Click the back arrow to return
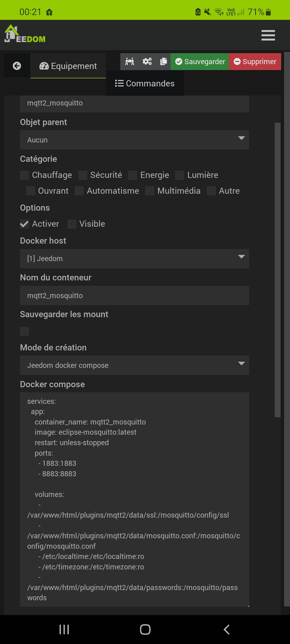 [x=17, y=65]
